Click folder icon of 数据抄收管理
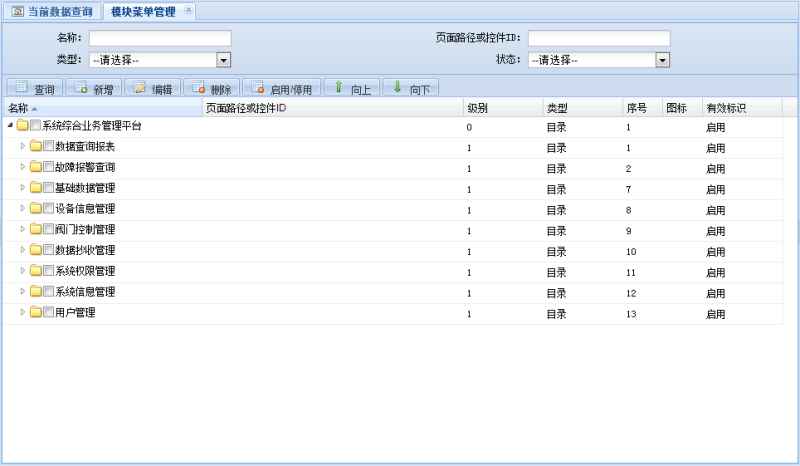Screen dimensions: 800x466 pos(36,250)
